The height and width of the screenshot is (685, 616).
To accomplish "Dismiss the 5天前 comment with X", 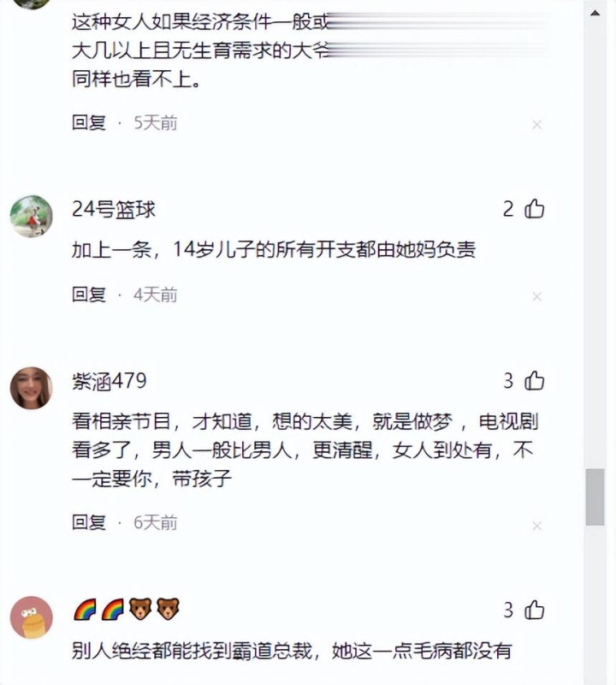I will point(537,125).
